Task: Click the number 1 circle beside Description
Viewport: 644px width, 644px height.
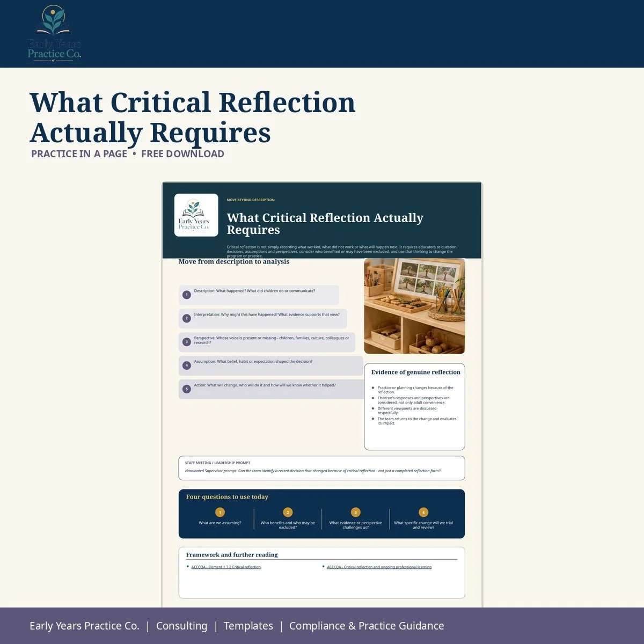Action: [x=187, y=295]
